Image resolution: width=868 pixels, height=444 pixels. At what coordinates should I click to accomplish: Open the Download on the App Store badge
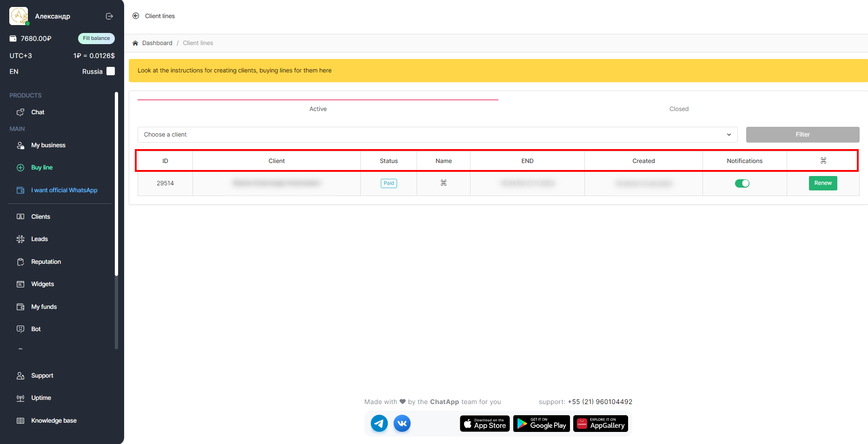(484, 424)
